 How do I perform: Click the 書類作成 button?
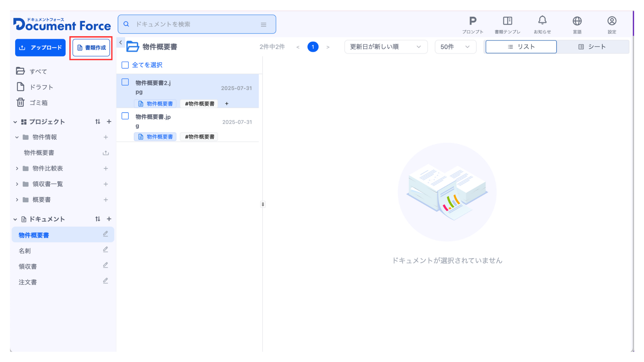coord(91,48)
